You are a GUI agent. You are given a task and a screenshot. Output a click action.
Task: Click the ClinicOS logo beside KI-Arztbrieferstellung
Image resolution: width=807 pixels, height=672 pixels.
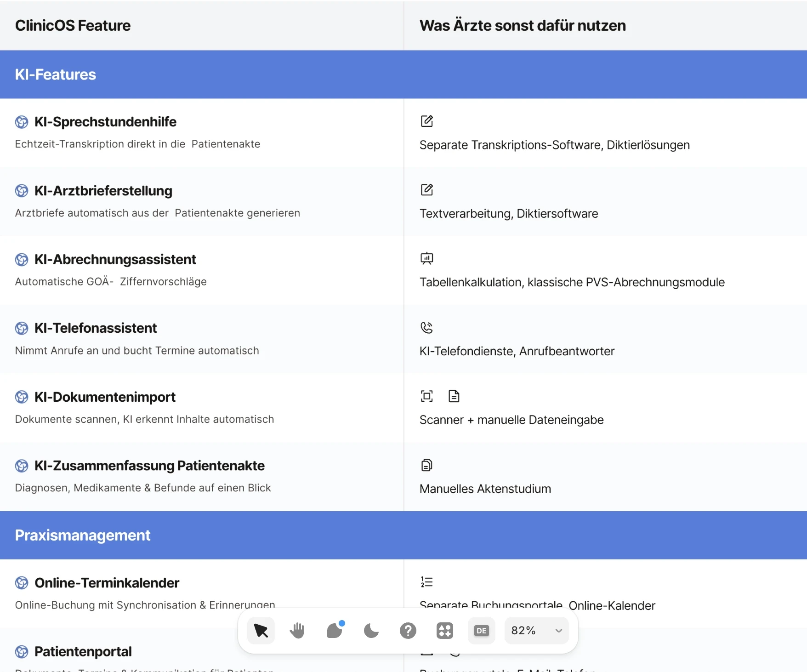[22, 191]
